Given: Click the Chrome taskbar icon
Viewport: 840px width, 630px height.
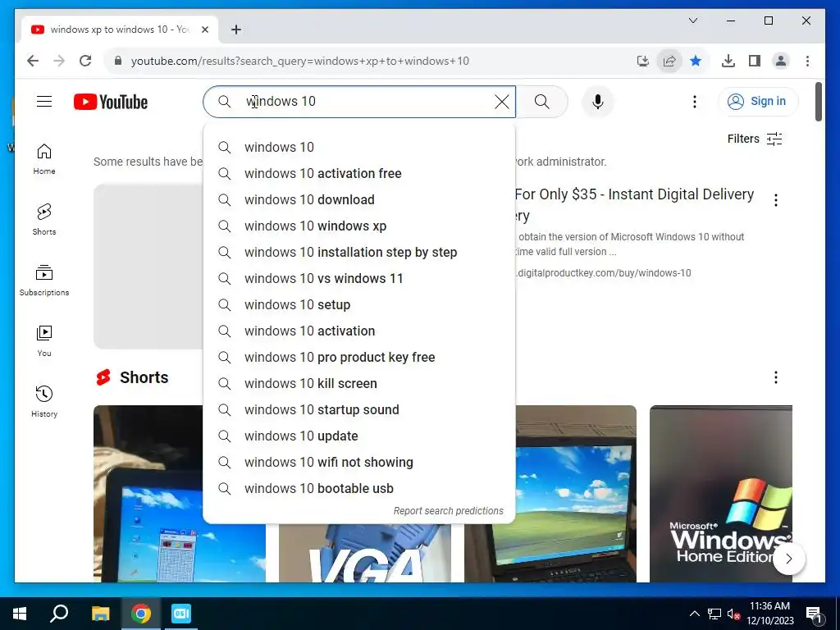Looking at the screenshot, I should click(x=141, y=614).
